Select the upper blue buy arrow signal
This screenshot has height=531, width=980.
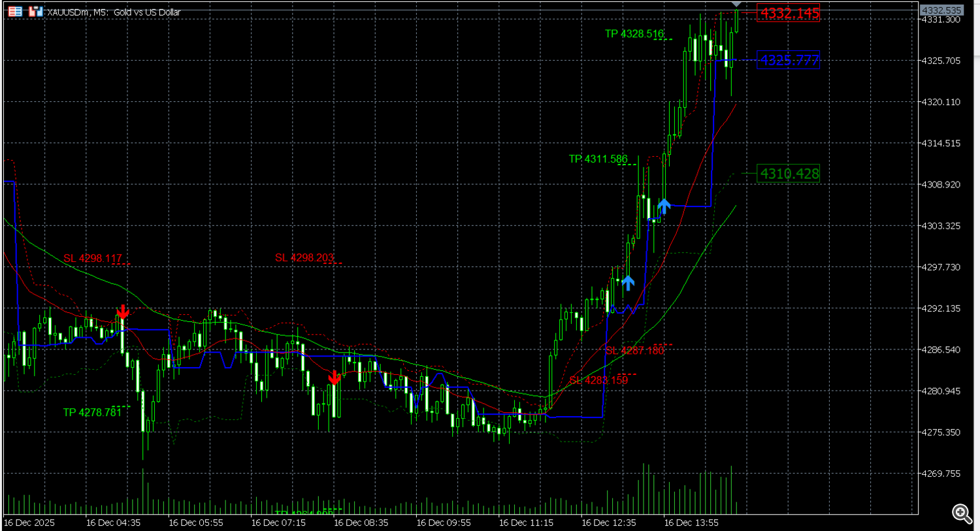[x=664, y=205]
